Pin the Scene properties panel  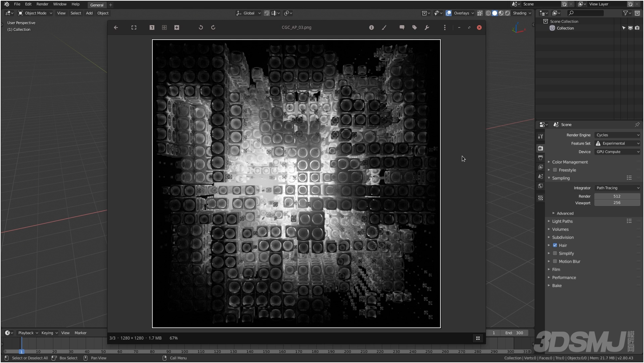[637, 125]
